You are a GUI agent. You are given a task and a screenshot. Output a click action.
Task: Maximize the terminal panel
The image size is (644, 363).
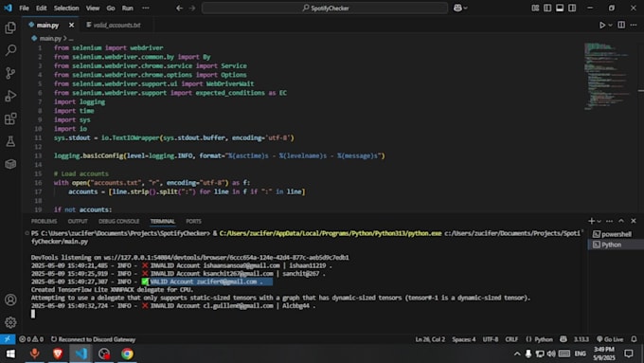[x=621, y=221]
